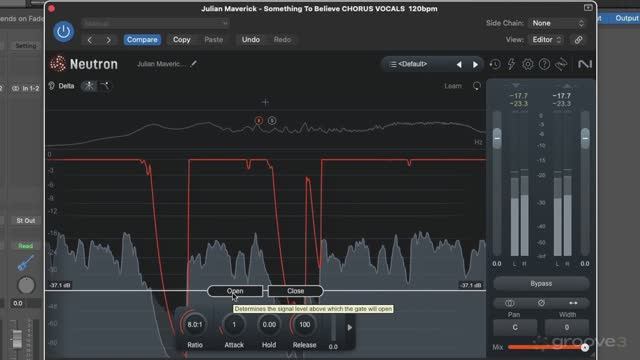
Task: Select the second gate mode icon beside Delta
Action: (104, 86)
